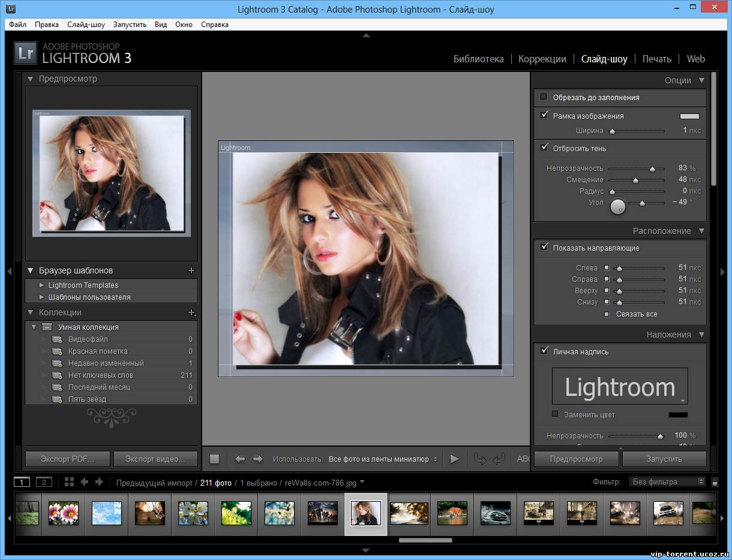Click Умная коллекция set icon
The image size is (732, 560).
coord(47,327)
